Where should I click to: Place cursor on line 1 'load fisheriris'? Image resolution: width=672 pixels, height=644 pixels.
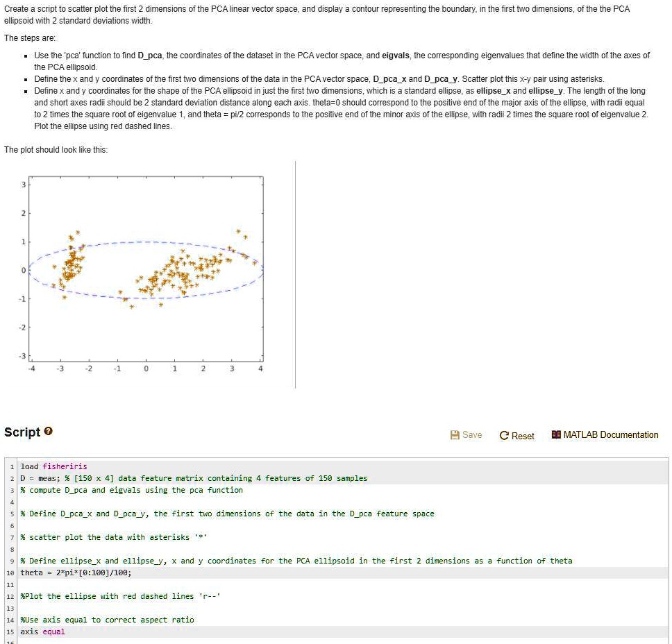(x=56, y=466)
